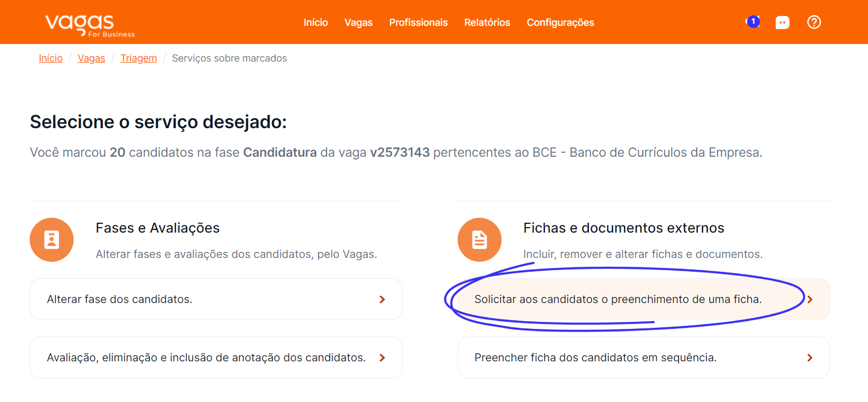This screenshot has width=868, height=402.
Task: Follow the Triagem breadcrumb link
Action: click(138, 58)
